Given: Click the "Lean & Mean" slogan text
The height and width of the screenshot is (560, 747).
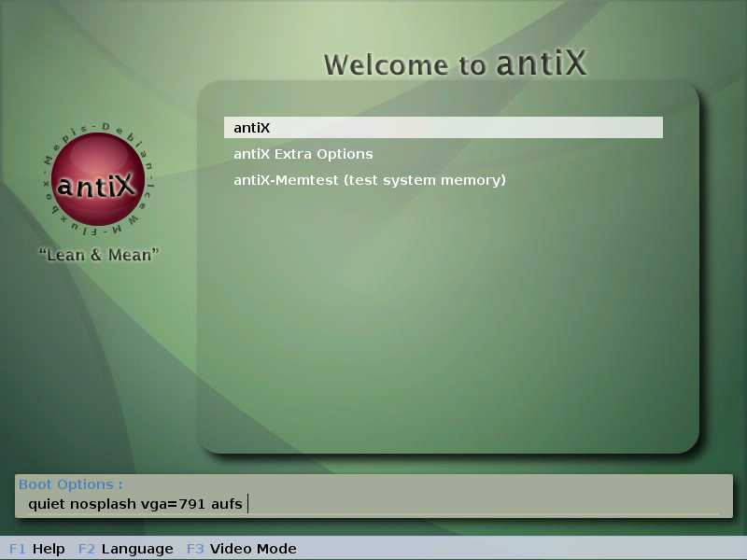Looking at the screenshot, I should point(99,255).
